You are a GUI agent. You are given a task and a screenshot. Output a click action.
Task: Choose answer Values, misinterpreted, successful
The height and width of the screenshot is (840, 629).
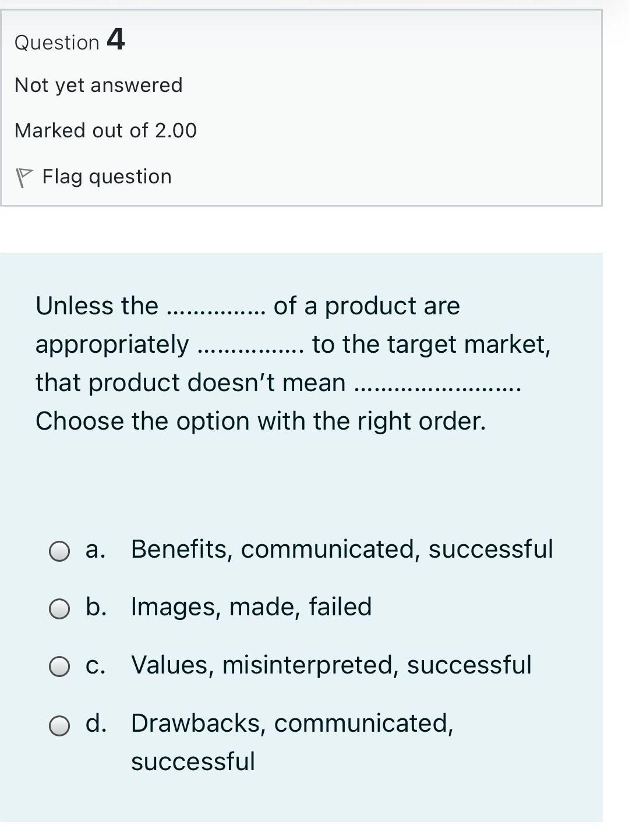pyautogui.click(x=331, y=664)
